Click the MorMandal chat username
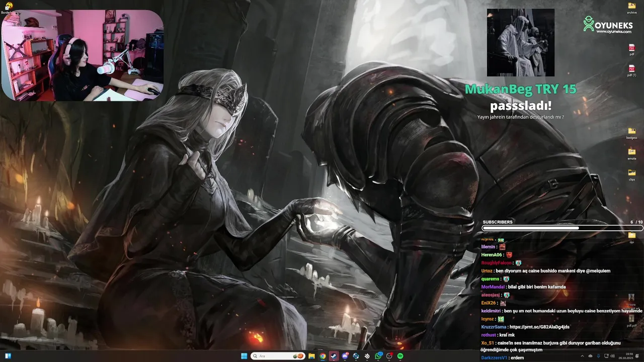 pos(493,287)
